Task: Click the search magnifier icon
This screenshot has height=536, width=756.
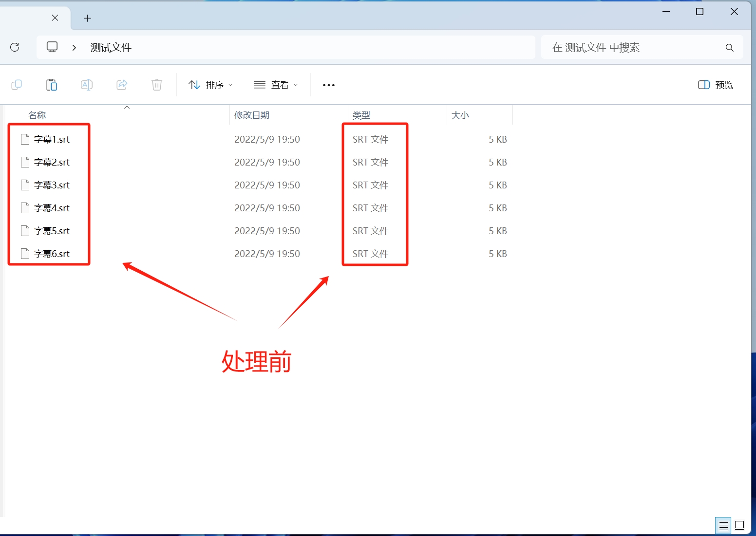Action: [729, 47]
